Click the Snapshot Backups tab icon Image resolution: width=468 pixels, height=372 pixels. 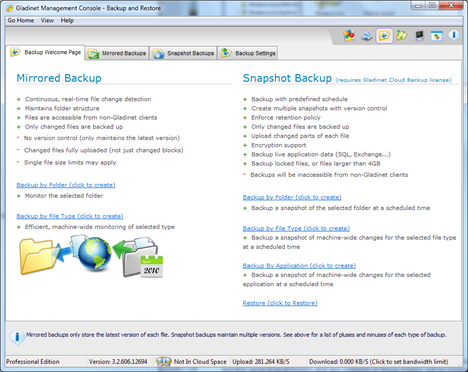[158, 53]
